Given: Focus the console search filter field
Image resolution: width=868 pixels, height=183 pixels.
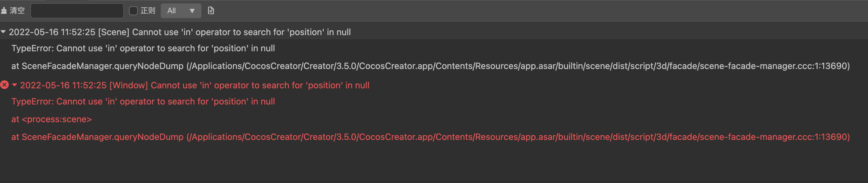Looking at the screenshot, I should tap(77, 11).
